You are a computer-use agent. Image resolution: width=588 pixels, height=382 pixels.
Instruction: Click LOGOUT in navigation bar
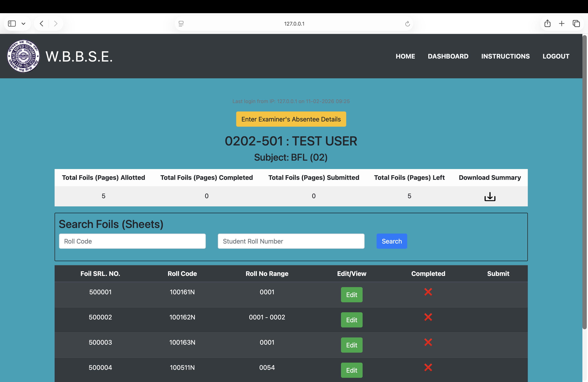click(556, 56)
